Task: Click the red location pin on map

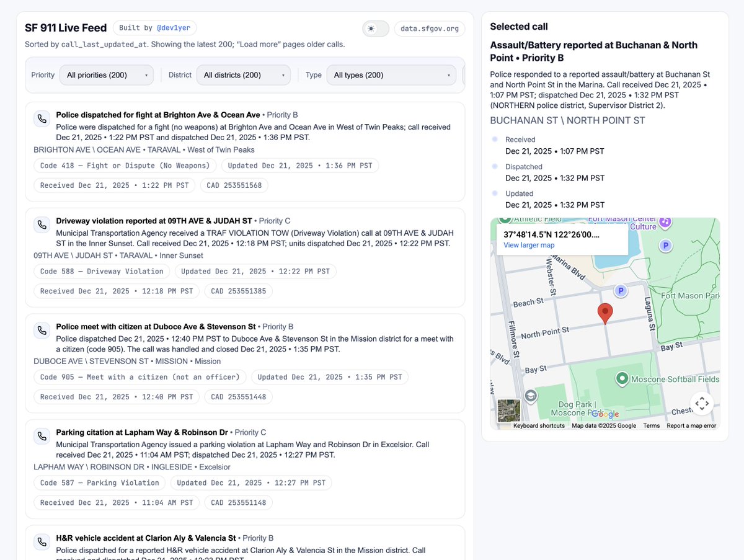Action: tap(605, 313)
